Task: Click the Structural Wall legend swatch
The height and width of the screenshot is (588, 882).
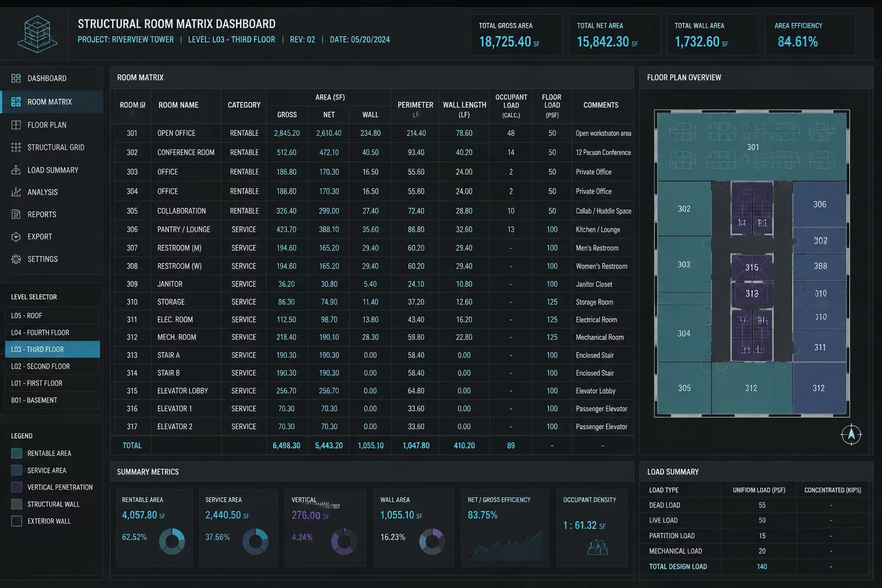Action: 17,504
